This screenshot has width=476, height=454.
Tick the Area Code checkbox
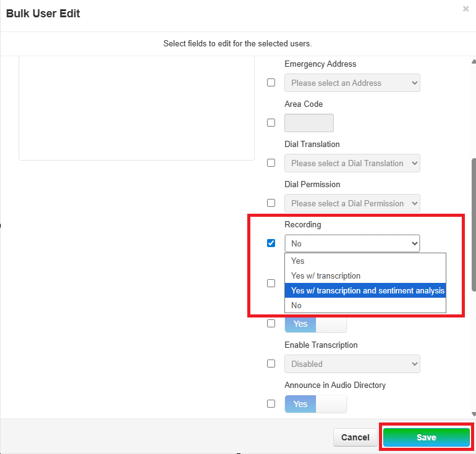[271, 123]
